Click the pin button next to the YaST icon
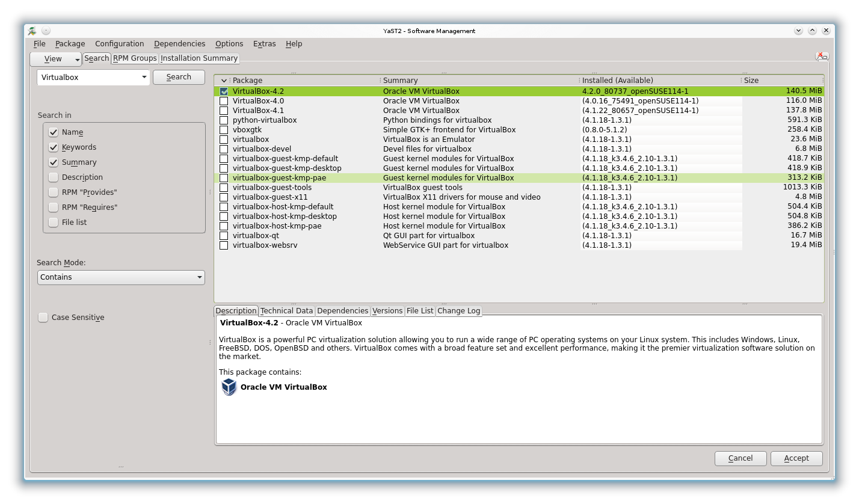Screen dimensions: 859x504 (x=46, y=31)
